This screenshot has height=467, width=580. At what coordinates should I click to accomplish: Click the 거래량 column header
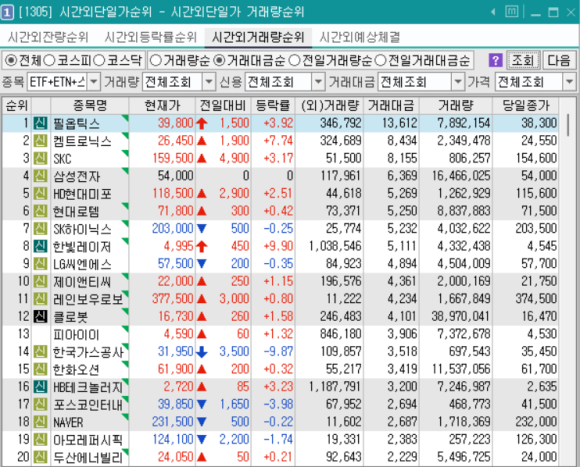456,106
